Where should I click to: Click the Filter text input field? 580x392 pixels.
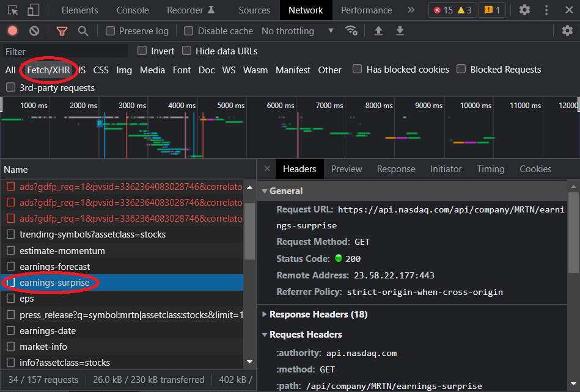[x=66, y=52]
